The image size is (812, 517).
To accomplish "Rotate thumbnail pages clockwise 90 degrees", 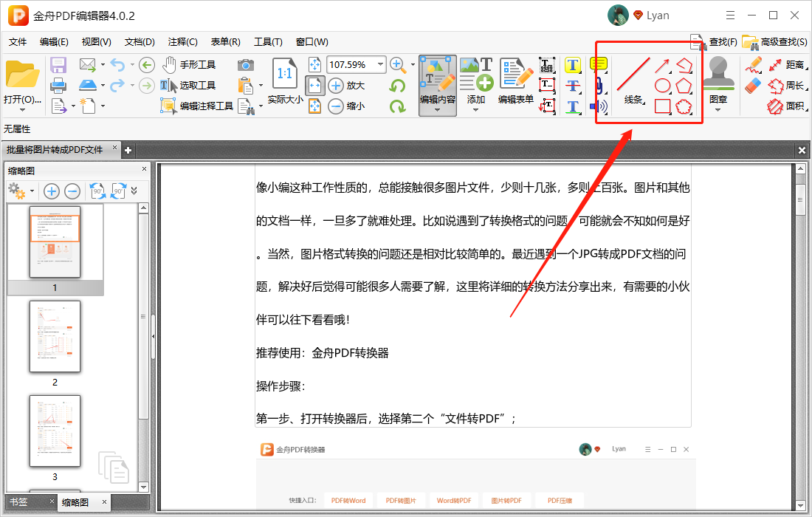I will (x=118, y=191).
